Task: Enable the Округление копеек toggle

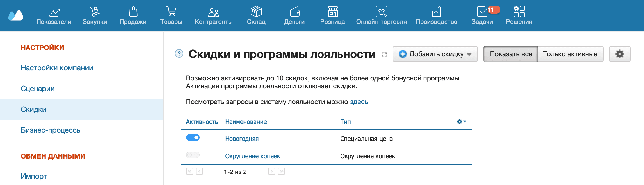Action: (193, 155)
